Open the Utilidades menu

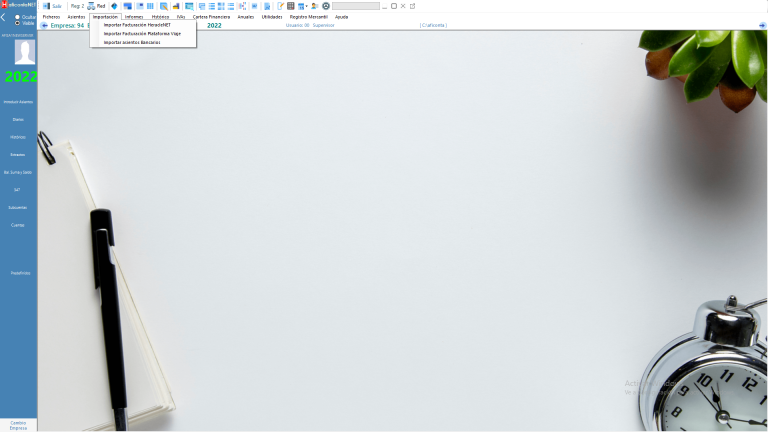click(272, 17)
